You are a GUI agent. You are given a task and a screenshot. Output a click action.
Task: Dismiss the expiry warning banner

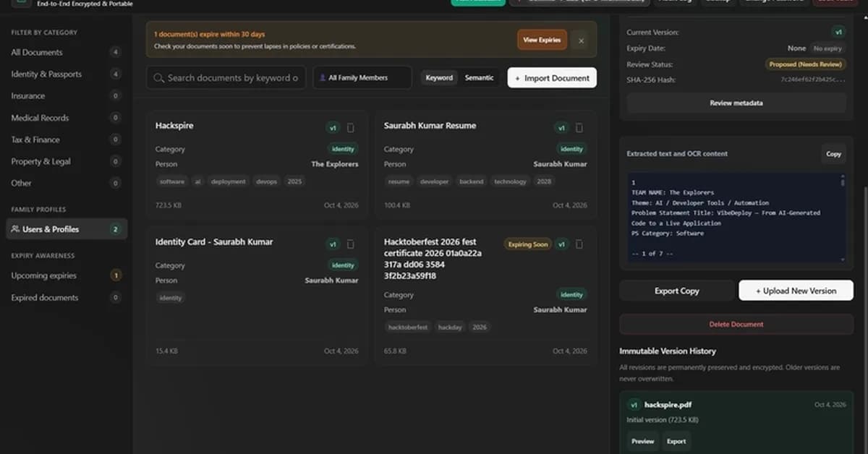point(582,40)
